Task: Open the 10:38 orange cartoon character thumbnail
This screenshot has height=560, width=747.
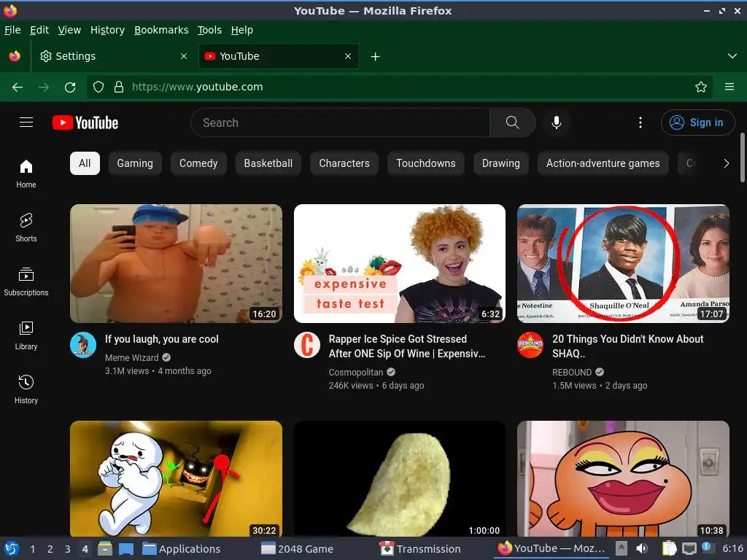Action: (623, 478)
